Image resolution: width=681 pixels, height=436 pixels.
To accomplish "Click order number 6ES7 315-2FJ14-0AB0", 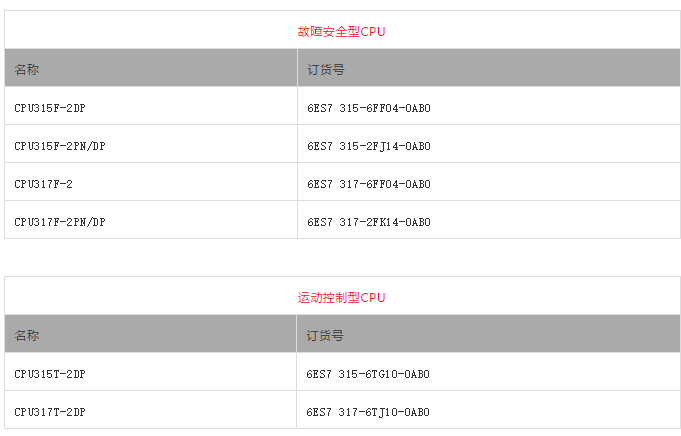I will pos(369,146).
